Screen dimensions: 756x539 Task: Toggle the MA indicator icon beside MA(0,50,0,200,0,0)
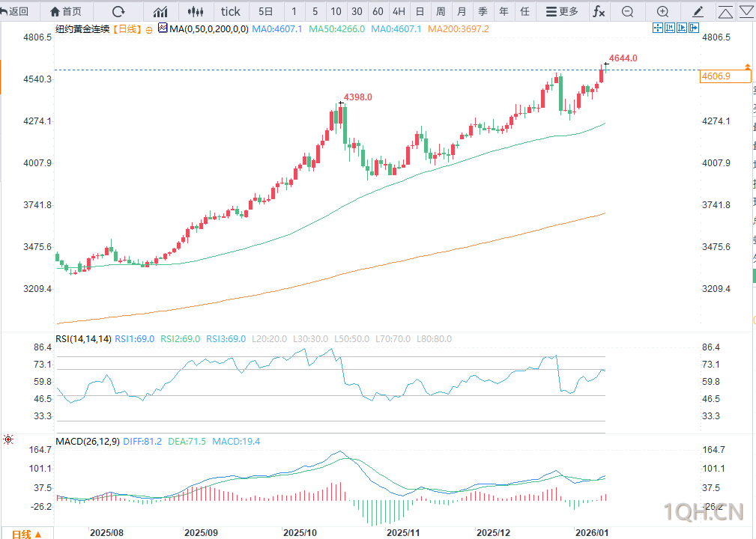click(x=163, y=28)
